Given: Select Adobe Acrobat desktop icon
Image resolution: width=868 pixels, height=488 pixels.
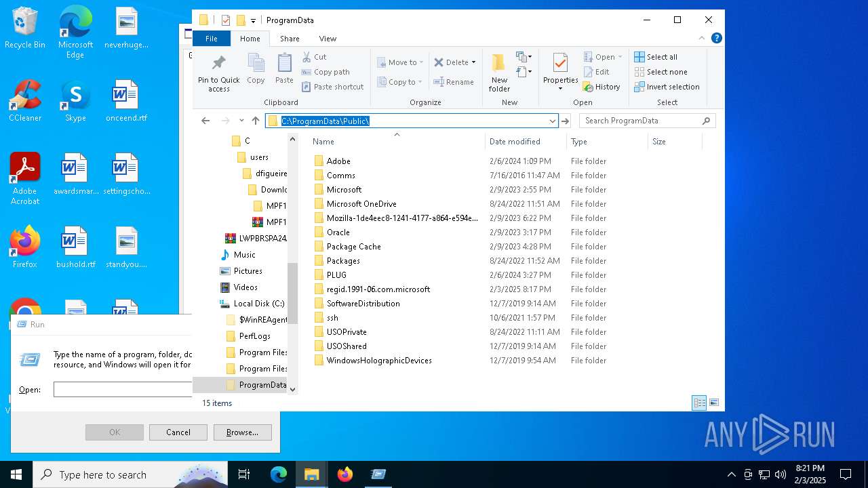Looking at the screenshot, I should click(x=25, y=178).
